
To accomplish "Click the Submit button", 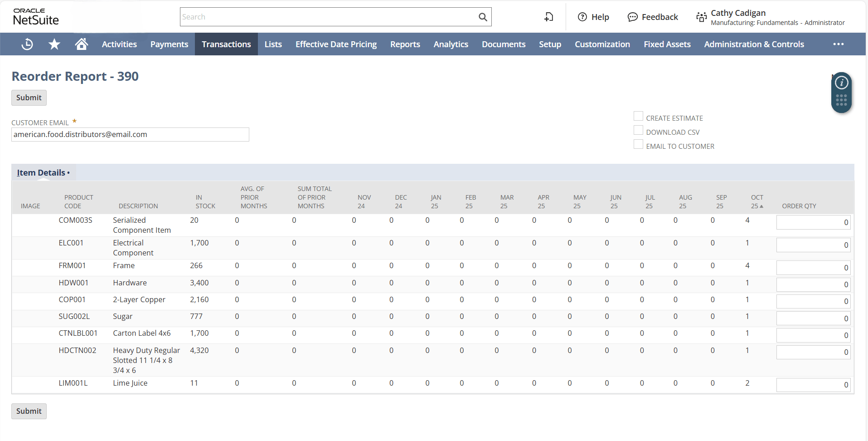I will click(x=29, y=98).
